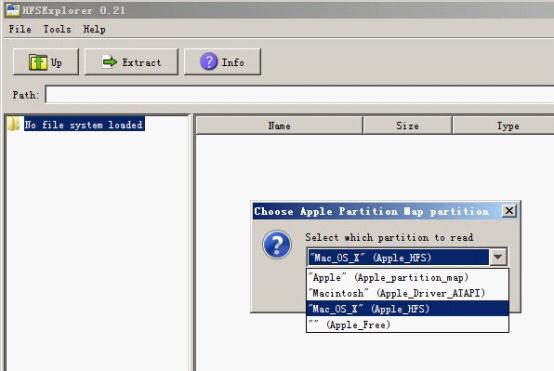Screen dimensions: 554x371
Task: Sort by the Type column header
Action: pyautogui.click(x=503, y=125)
